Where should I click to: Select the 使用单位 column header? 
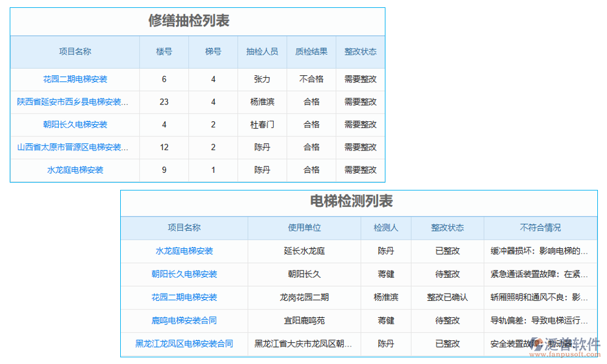point(305,227)
